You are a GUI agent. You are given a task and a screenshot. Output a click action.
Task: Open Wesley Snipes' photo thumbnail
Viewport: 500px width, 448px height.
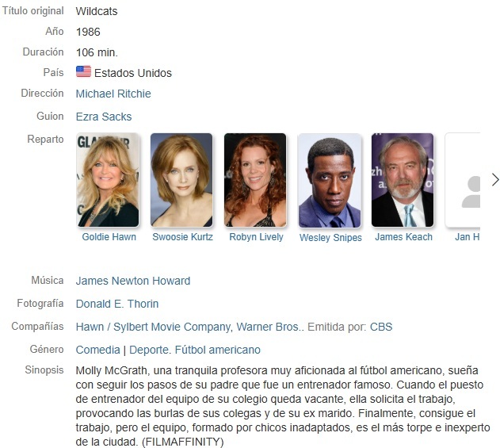(330, 181)
